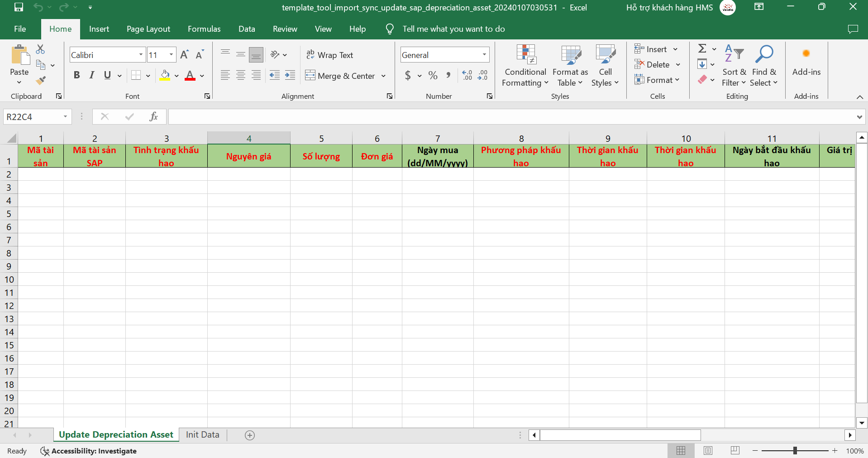Viewport: 868px width, 458px height.
Task: Click the Format Painter brush icon
Action: click(41, 81)
